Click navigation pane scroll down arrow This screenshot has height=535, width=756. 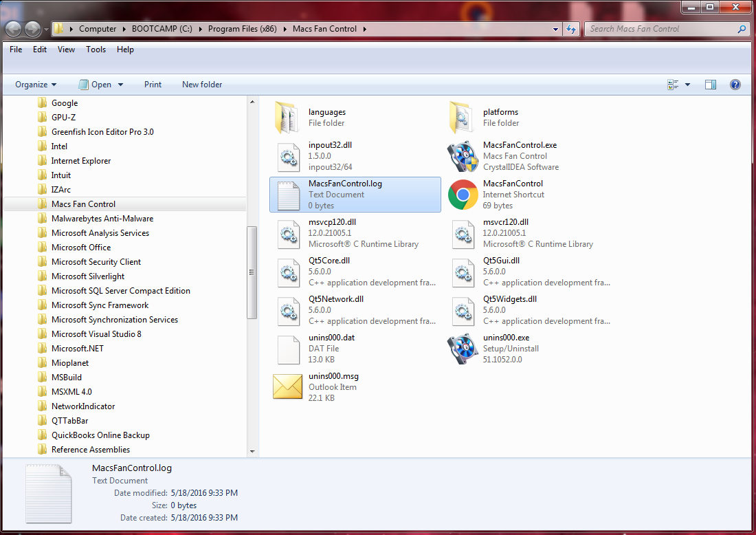point(252,451)
